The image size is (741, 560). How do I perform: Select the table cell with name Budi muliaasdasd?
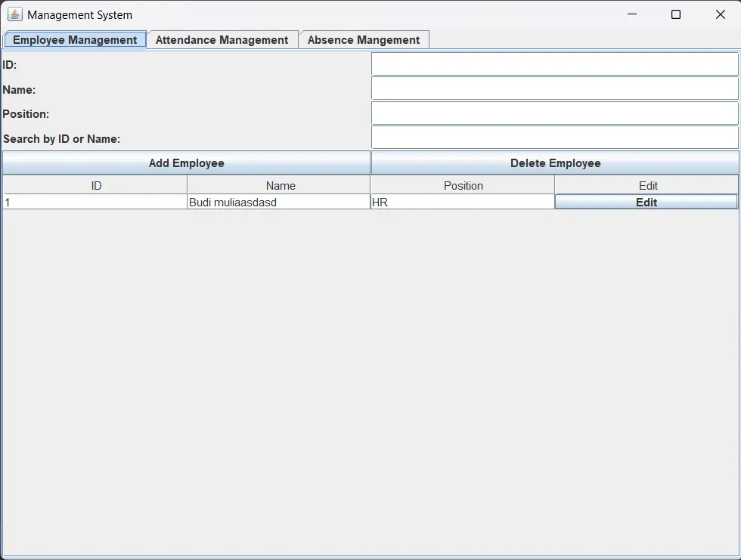(278, 203)
